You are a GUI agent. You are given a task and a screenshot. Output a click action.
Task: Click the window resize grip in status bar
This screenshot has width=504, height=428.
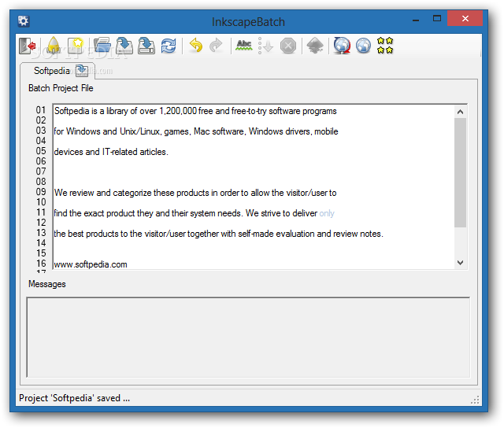tap(475, 400)
